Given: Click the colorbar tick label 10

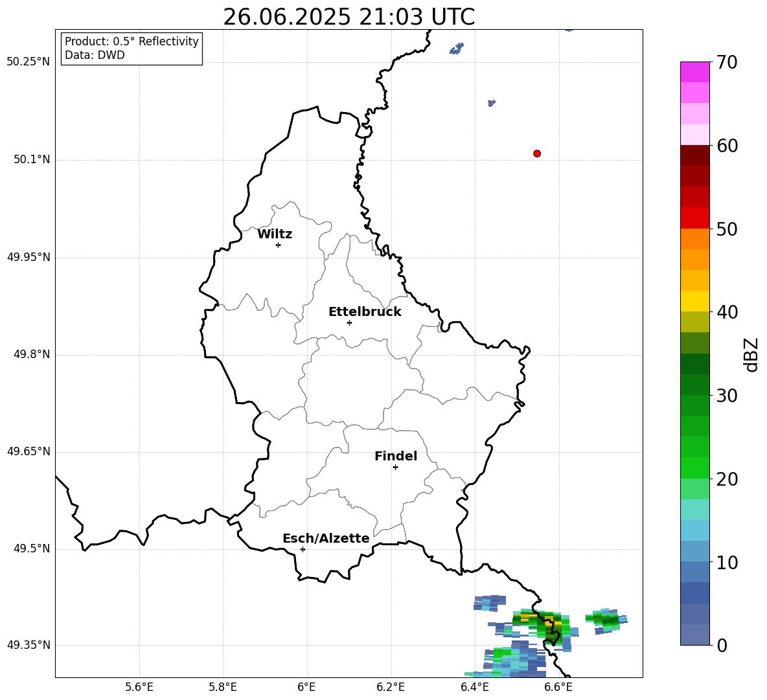Looking at the screenshot, I should click(727, 563).
